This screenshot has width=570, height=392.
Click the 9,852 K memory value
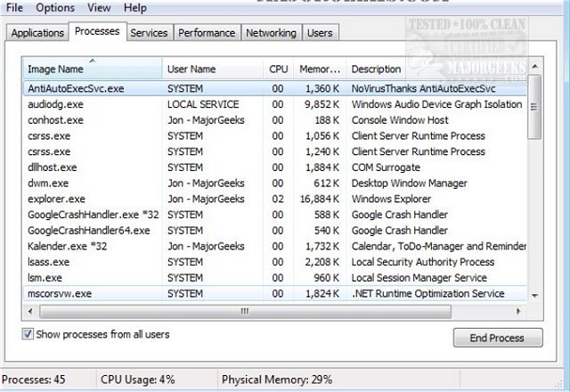(322, 104)
